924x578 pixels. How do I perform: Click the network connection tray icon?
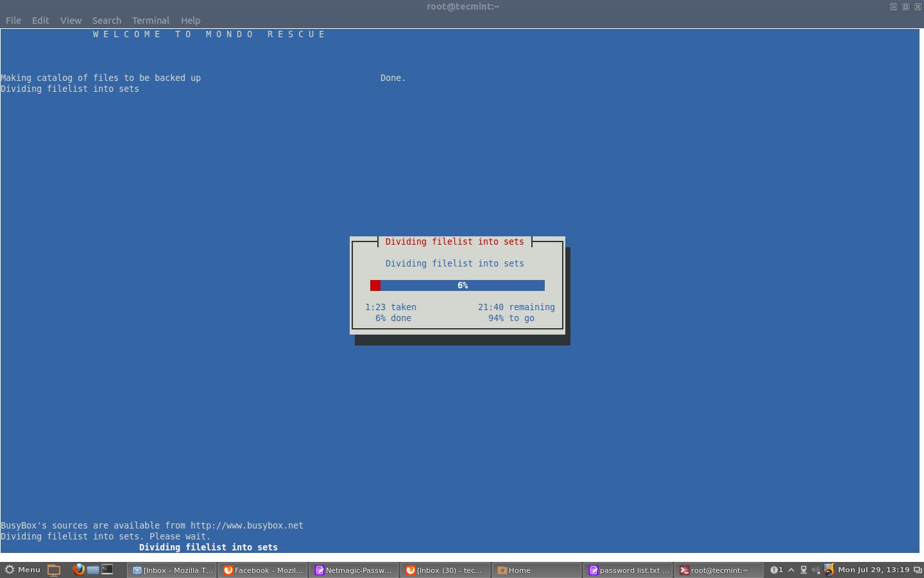coord(803,570)
